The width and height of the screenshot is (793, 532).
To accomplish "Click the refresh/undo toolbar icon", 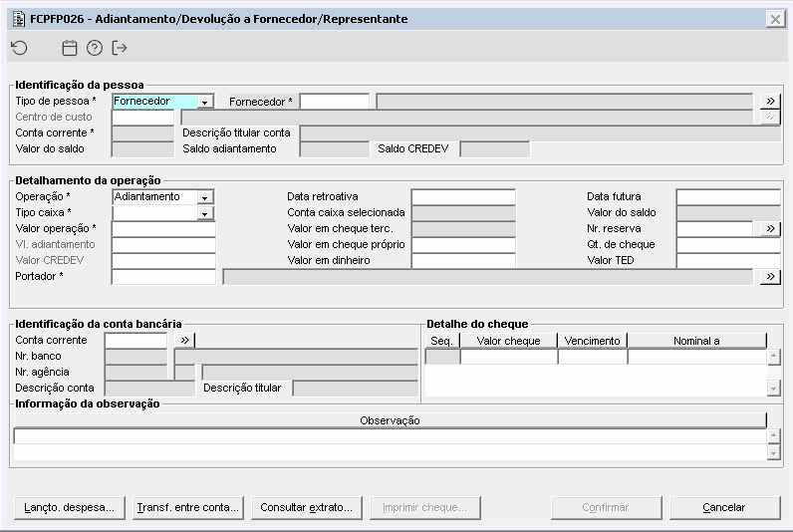I will tap(19, 48).
